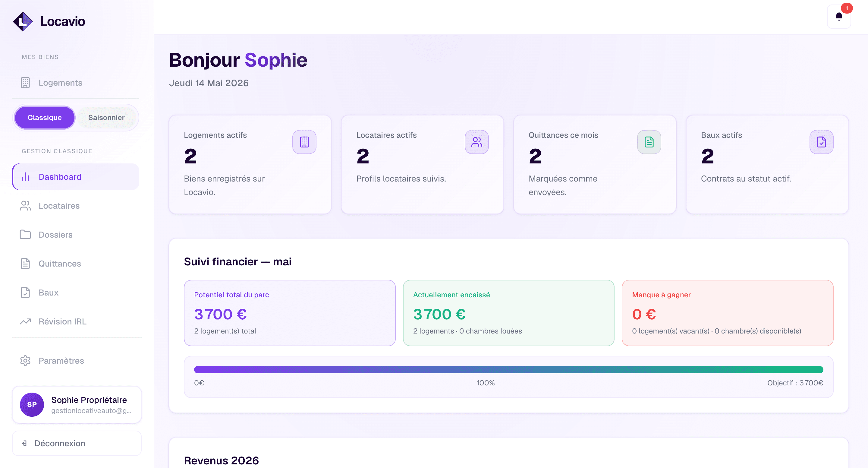Click the Quittances document icon in sidebar
Screen dimensions: 868x468
point(25,264)
